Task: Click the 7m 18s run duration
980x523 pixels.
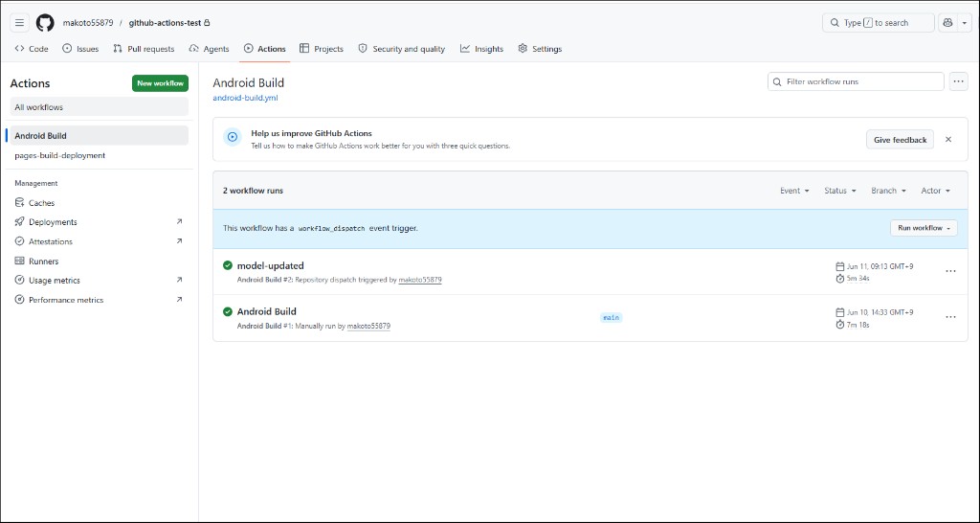Action: [x=858, y=325]
